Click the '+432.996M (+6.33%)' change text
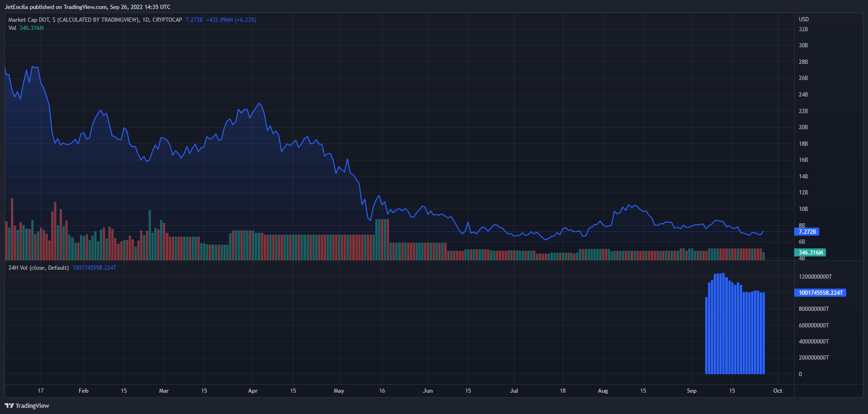The height and width of the screenshot is (414, 868). click(x=231, y=20)
